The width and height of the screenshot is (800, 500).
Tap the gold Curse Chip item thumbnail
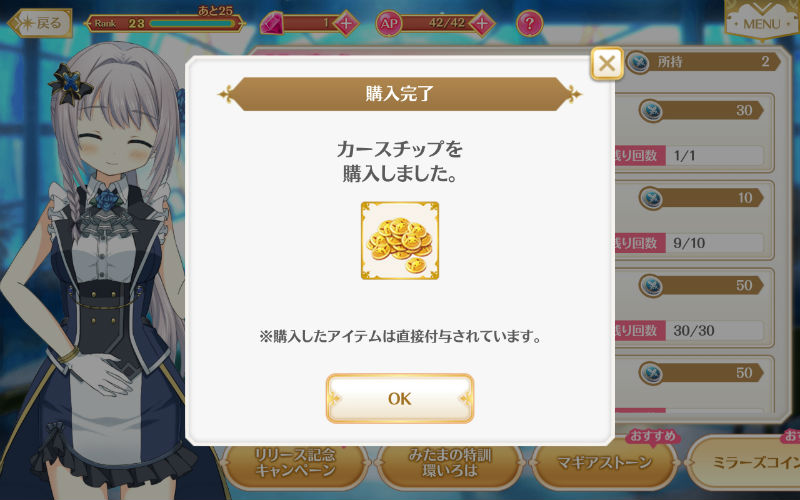[400, 241]
